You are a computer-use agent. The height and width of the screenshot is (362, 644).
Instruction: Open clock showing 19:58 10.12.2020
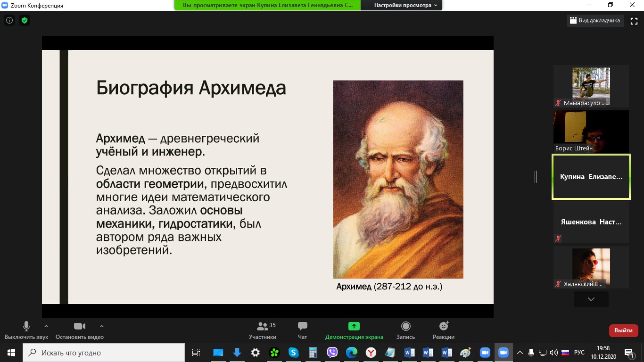coord(603,353)
